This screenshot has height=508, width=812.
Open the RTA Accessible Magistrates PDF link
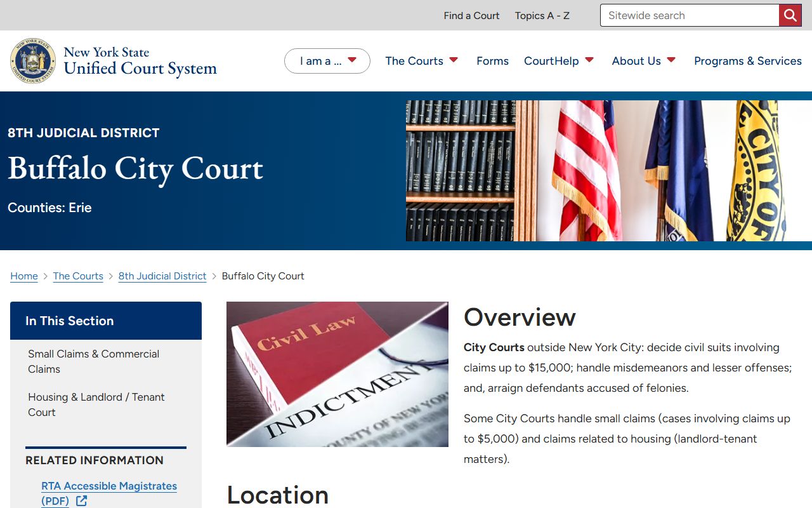tap(109, 493)
